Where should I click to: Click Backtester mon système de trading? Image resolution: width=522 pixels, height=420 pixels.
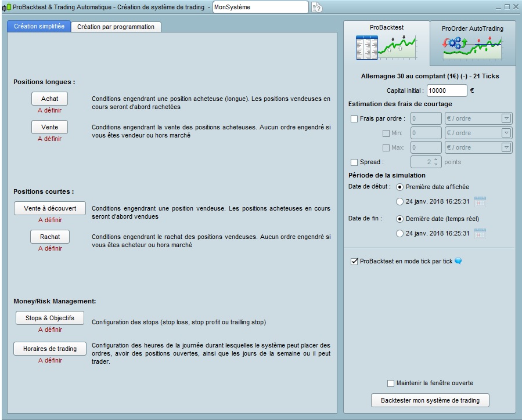point(430,400)
